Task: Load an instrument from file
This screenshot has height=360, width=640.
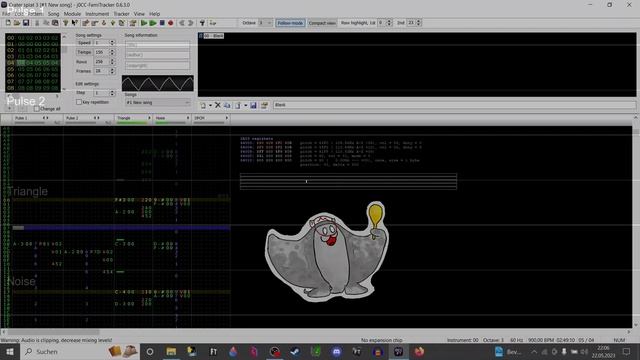Action: tap(237, 105)
